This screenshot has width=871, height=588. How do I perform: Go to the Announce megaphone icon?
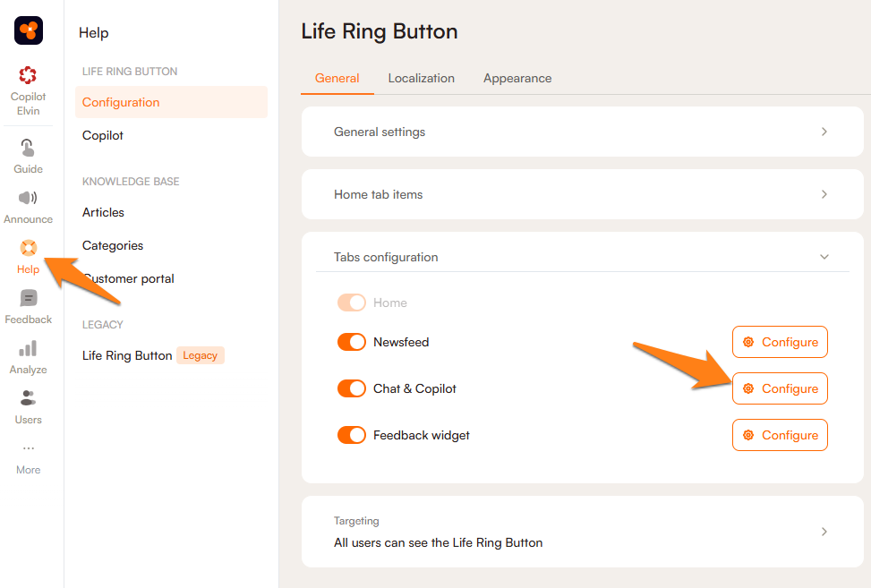click(29, 199)
